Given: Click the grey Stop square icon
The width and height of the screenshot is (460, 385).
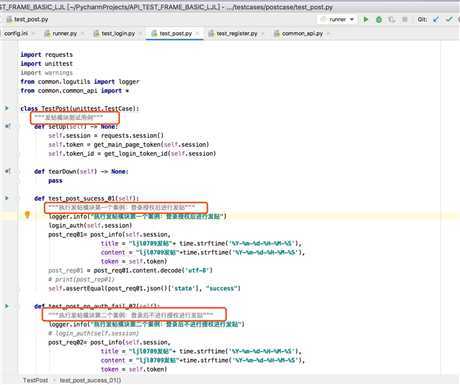Looking at the screenshot, I should pos(405,19).
